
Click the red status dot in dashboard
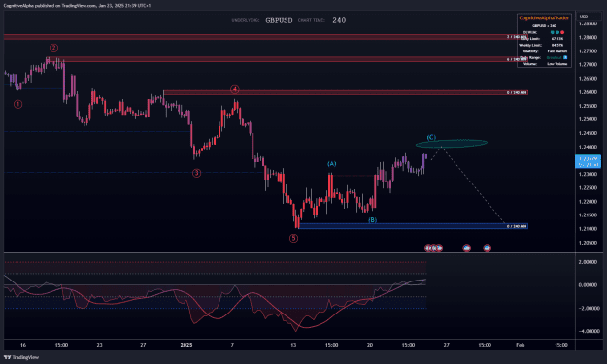(x=562, y=32)
